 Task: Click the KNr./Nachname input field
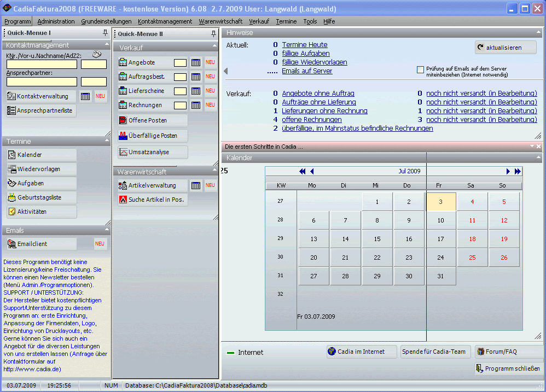point(42,65)
